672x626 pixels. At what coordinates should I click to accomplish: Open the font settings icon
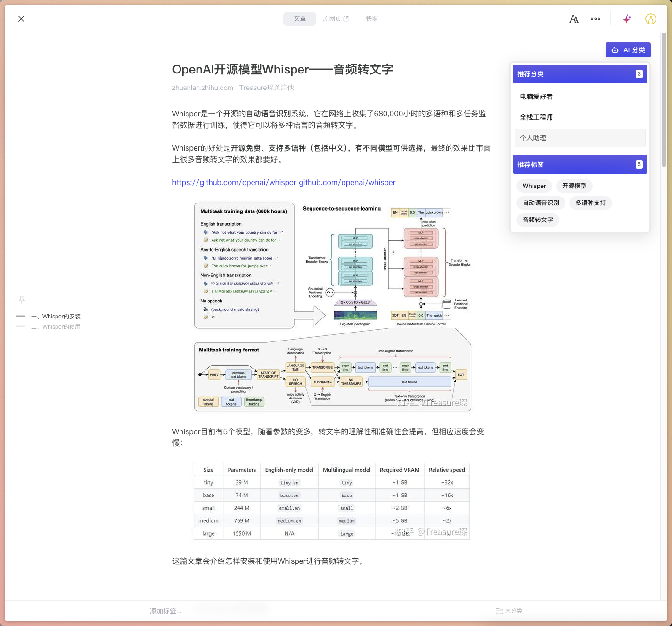[x=574, y=19]
